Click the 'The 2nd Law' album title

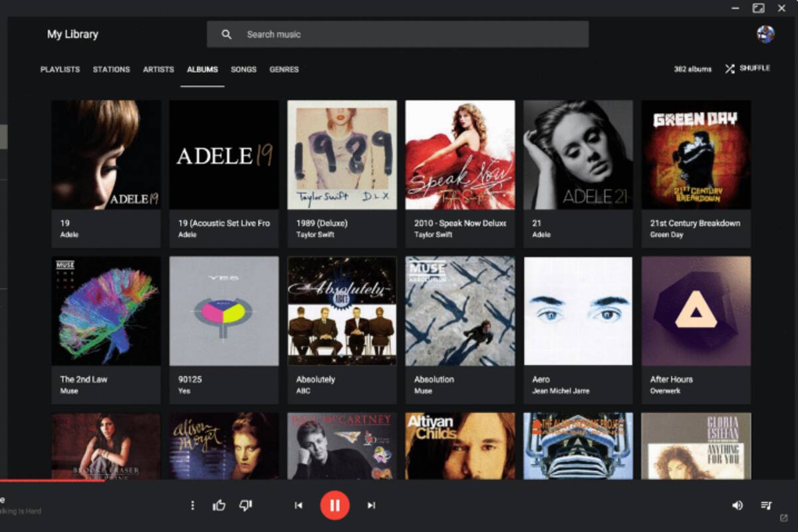click(84, 380)
